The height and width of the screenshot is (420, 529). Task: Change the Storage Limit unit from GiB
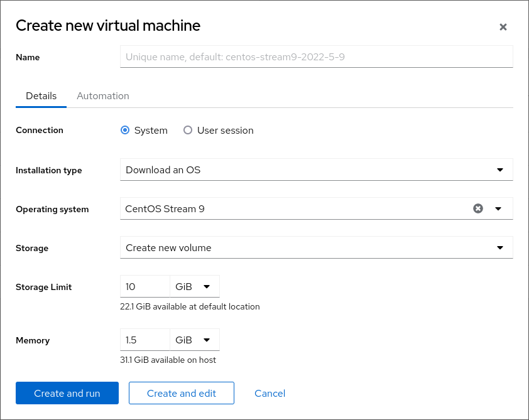pyautogui.click(x=194, y=286)
